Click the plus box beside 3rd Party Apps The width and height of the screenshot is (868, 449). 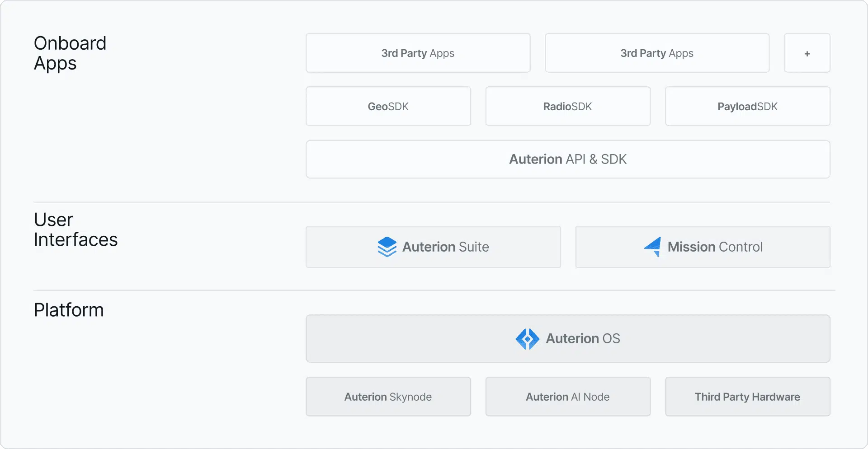[807, 53]
